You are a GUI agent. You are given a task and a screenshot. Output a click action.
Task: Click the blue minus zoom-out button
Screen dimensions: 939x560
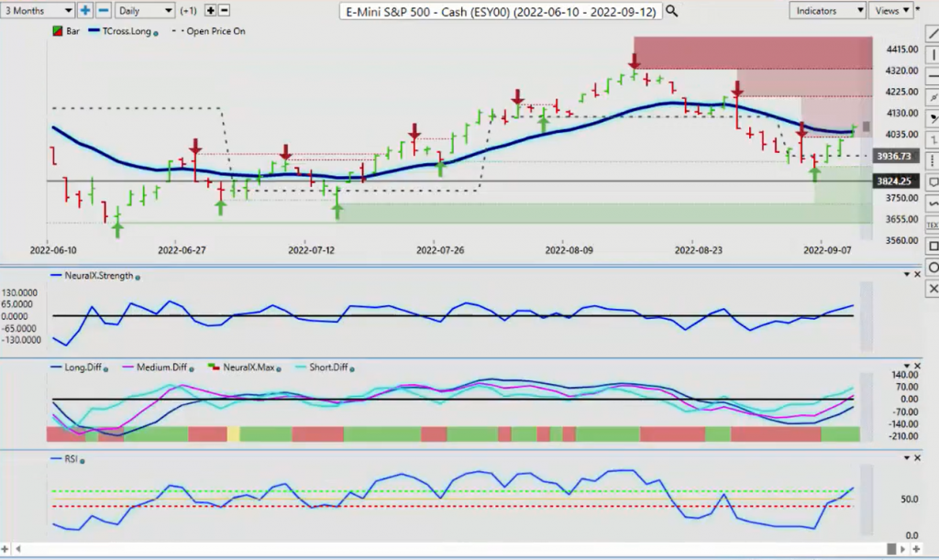tap(103, 10)
